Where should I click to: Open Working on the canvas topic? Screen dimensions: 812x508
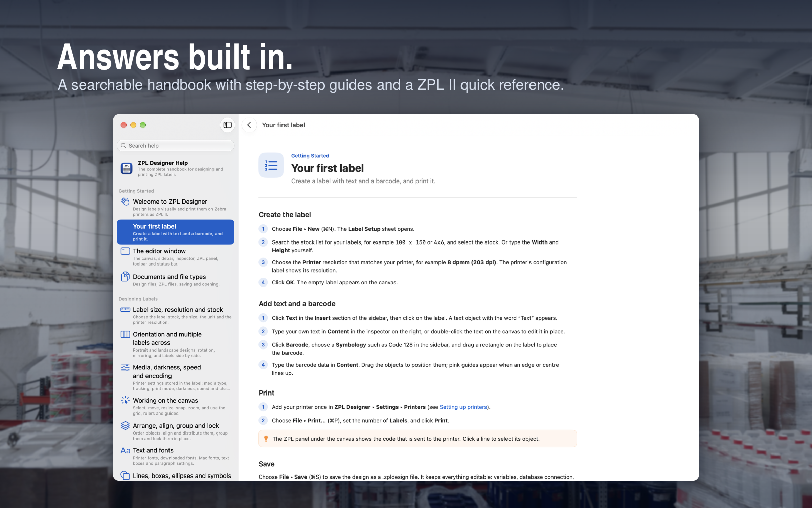(x=176, y=406)
